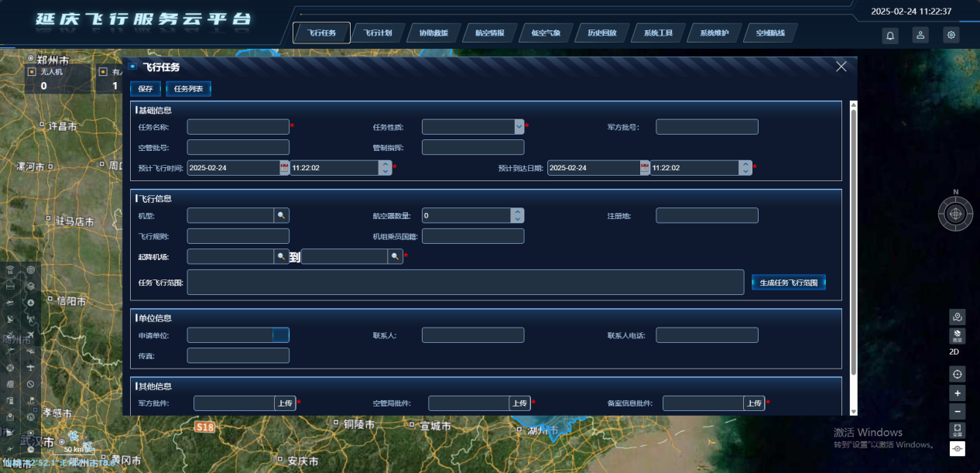
Task: Click the 全屏 fullscreen map icon
Action: pyautogui.click(x=958, y=430)
